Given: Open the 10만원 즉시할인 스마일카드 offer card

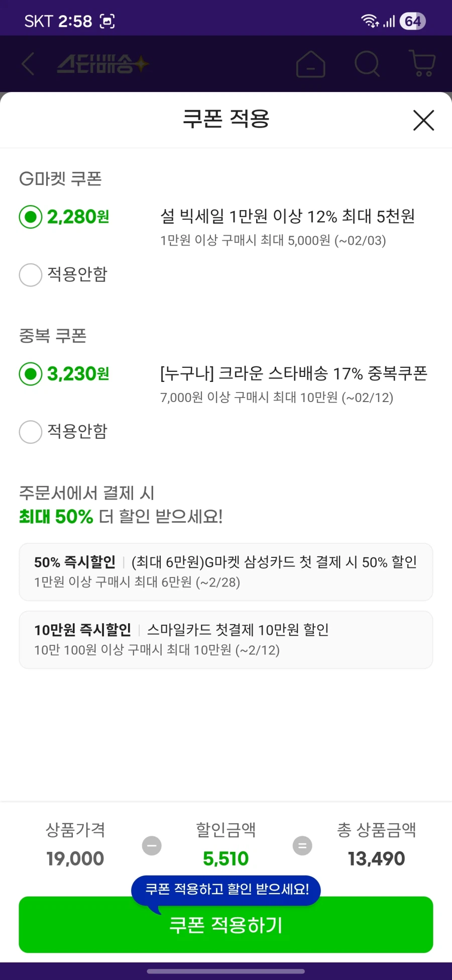Looking at the screenshot, I should coord(225,639).
